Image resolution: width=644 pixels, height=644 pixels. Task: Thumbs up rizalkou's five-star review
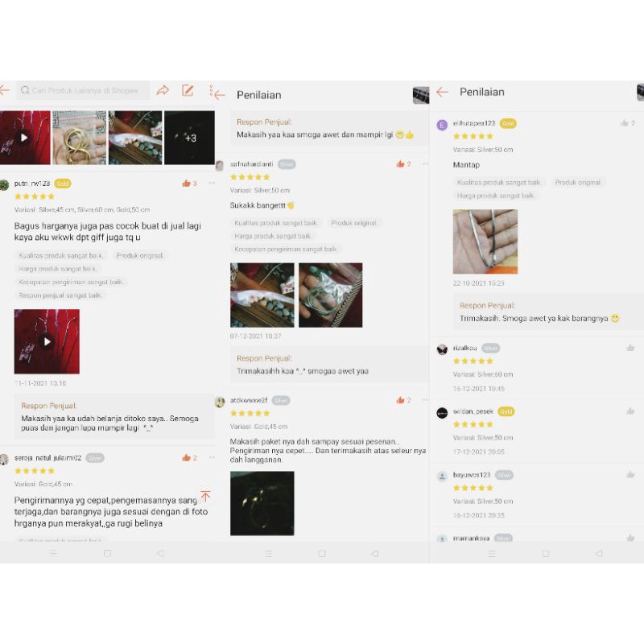(630, 348)
